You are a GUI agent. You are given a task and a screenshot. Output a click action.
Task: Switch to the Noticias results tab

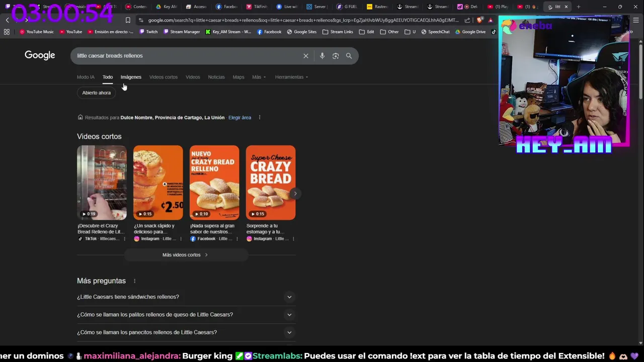point(216,77)
